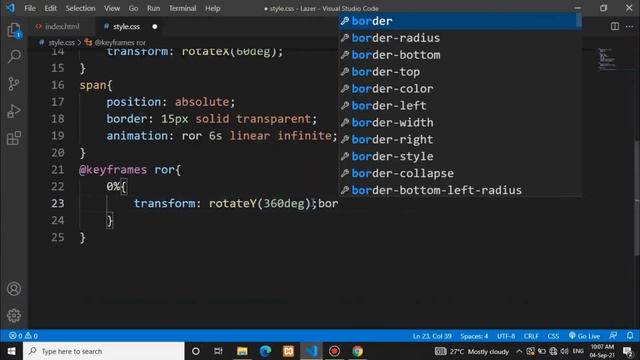Open editor More Actions ellipsis
Image resolution: width=640 pixels, height=360 pixels.
point(629,26)
